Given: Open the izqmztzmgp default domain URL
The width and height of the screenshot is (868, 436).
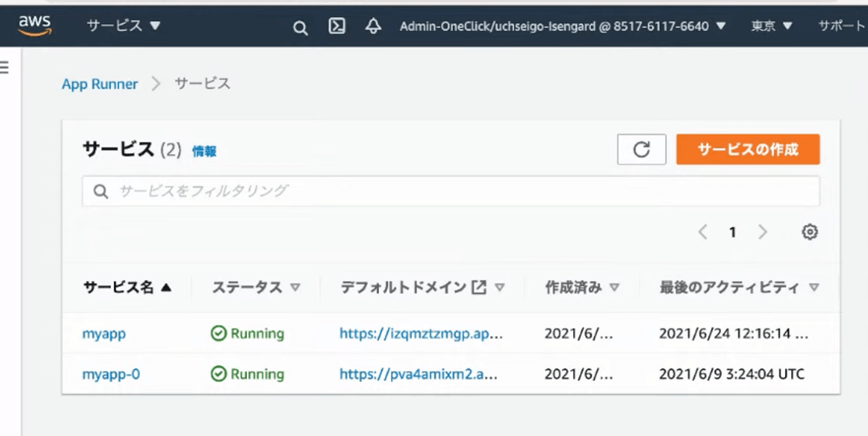Looking at the screenshot, I should tap(421, 333).
